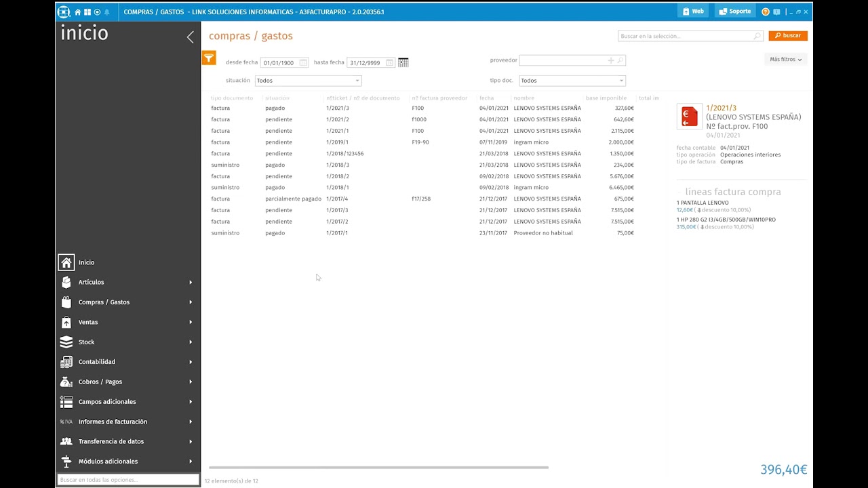Open the calendar picker for hasta fecha
This screenshot has height=488, width=868.
click(x=389, y=63)
